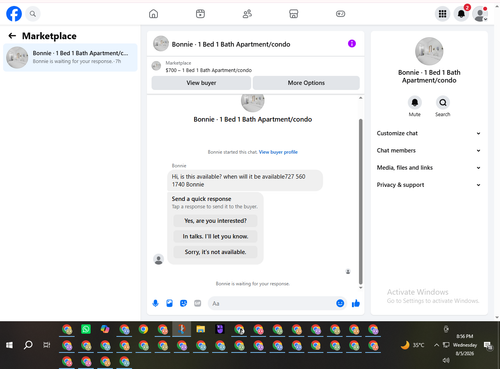The height and width of the screenshot is (369, 500).
Task: Open the weather widget showing 35°C
Action: [x=412, y=345]
